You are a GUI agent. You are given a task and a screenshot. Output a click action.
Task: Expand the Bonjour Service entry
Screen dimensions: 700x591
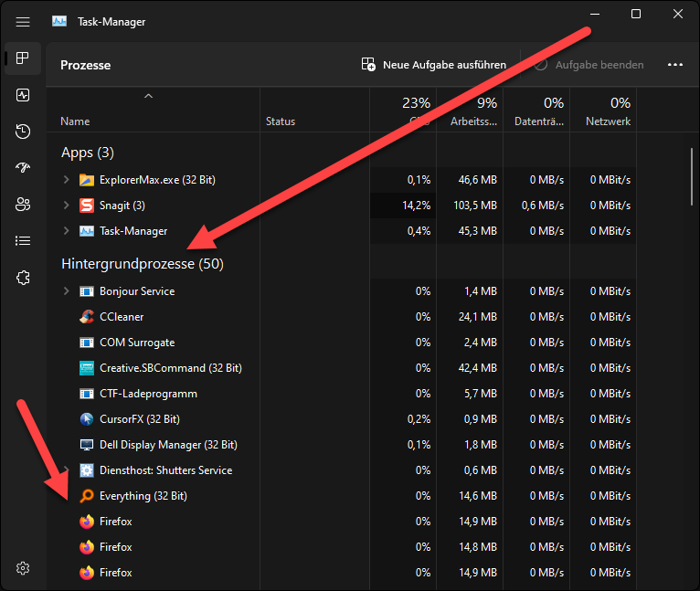tap(66, 291)
